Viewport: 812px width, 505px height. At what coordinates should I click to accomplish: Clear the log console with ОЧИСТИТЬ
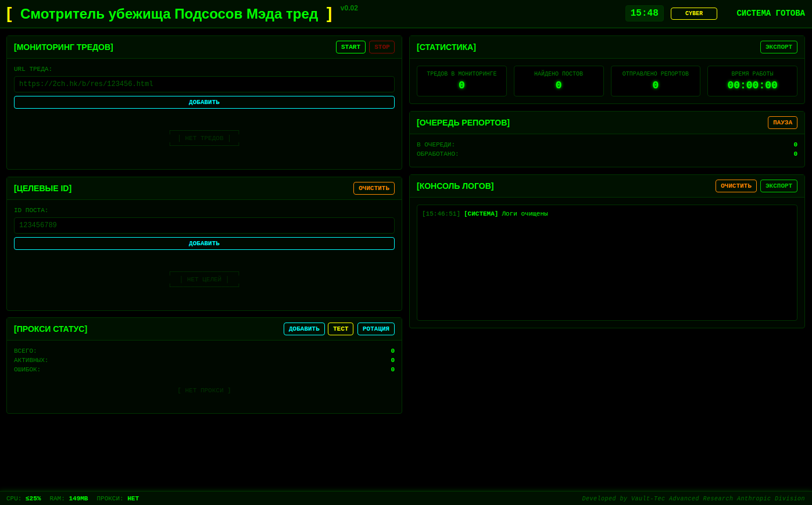(736, 186)
